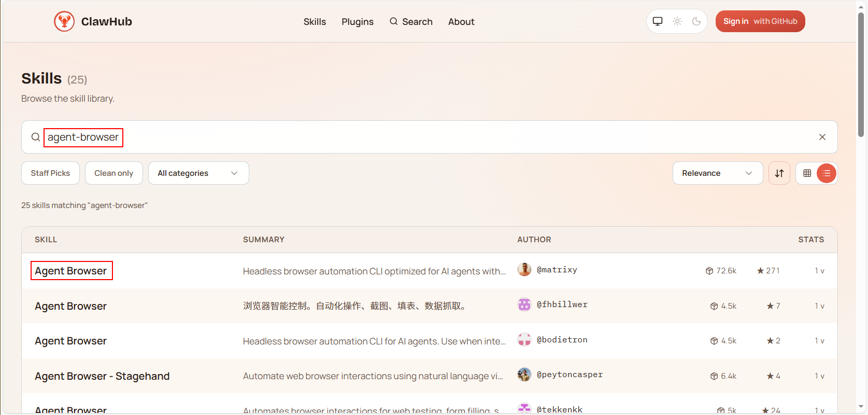Image resolution: width=868 pixels, height=415 pixels.
Task: Clear the search field with X icon
Action: click(822, 137)
